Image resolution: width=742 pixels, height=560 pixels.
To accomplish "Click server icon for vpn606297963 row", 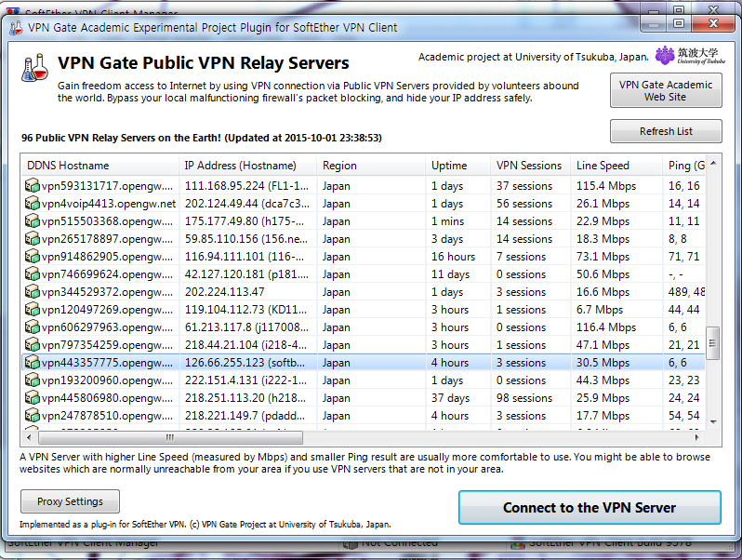I will click(33, 327).
